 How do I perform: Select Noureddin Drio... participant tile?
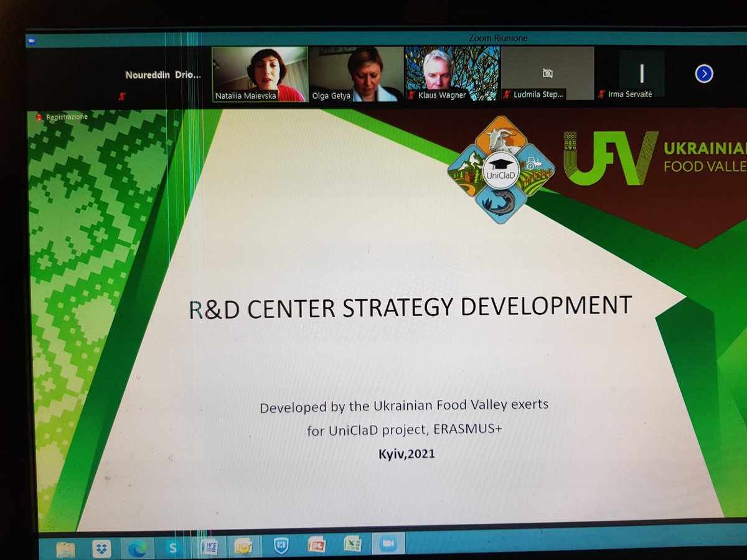coord(163,75)
